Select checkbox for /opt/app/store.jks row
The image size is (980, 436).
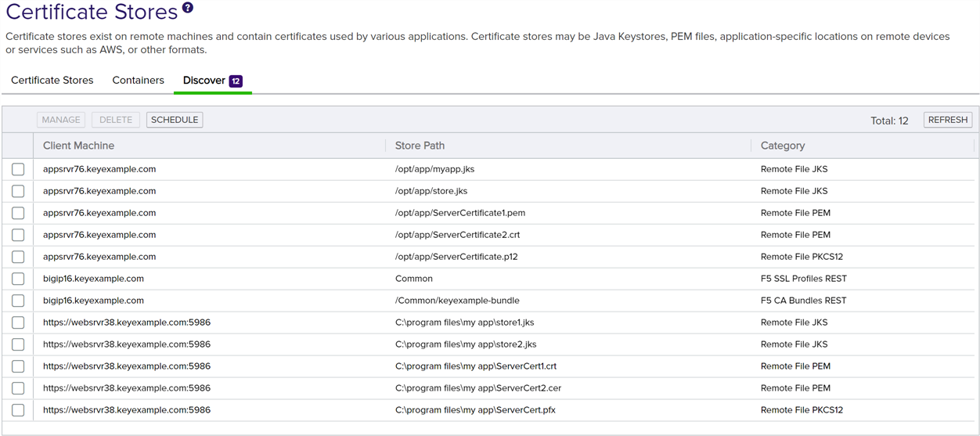tap(18, 191)
